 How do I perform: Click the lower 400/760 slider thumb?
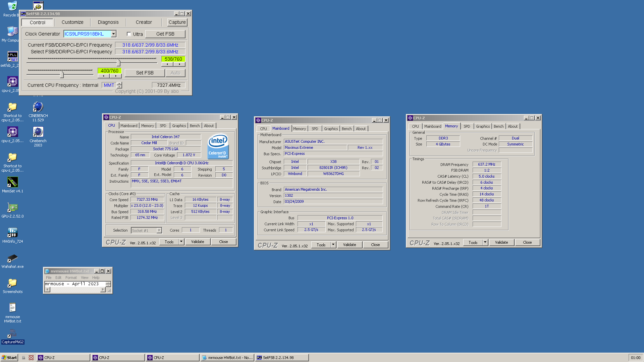pos(62,74)
